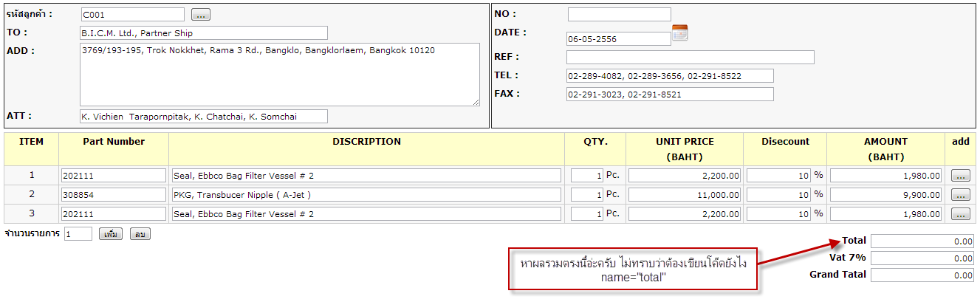
Task: Click the discount field in item 2
Action: (778, 195)
